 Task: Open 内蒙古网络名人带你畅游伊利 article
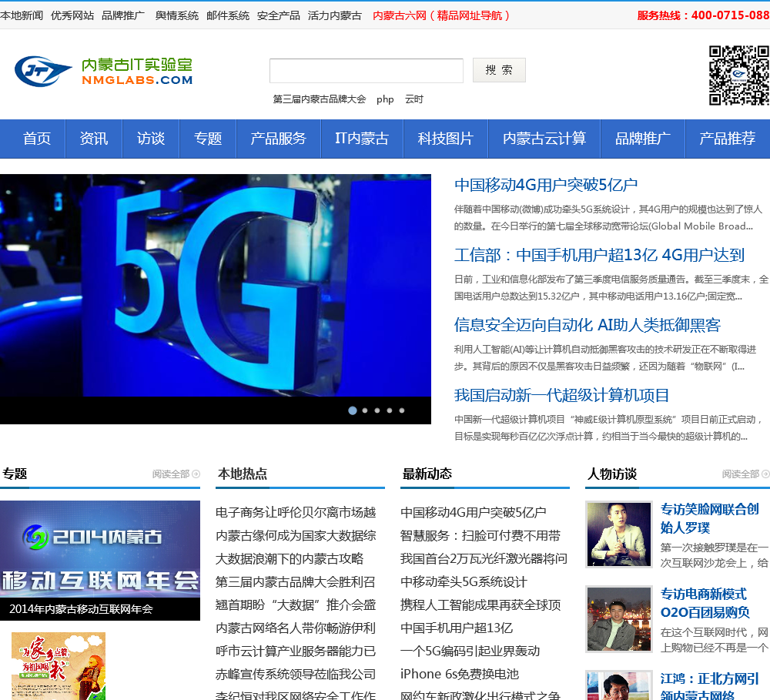point(296,628)
